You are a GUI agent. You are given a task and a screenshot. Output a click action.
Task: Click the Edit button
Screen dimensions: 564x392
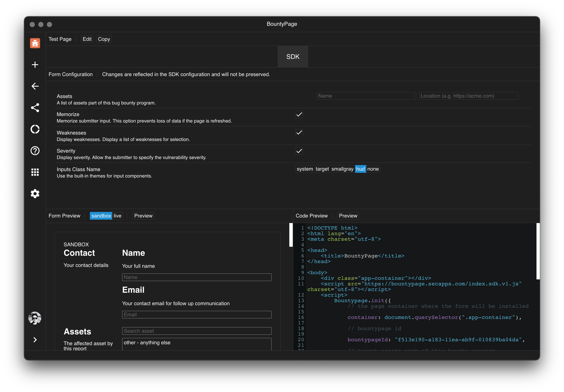(87, 39)
